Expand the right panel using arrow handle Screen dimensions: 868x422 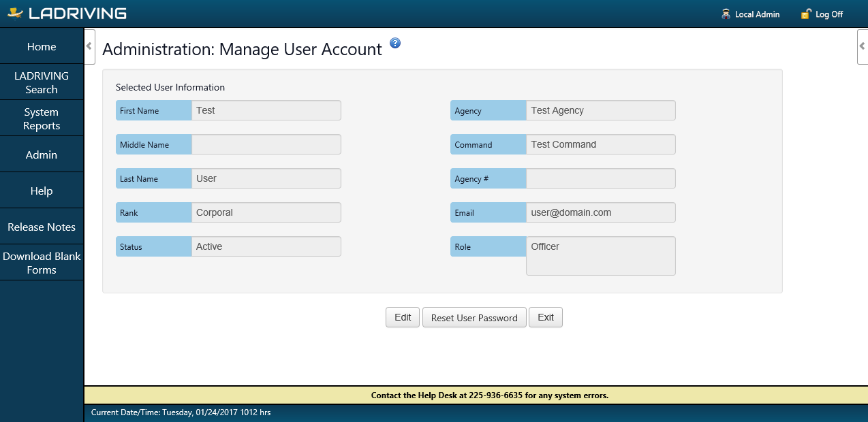[863, 46]
